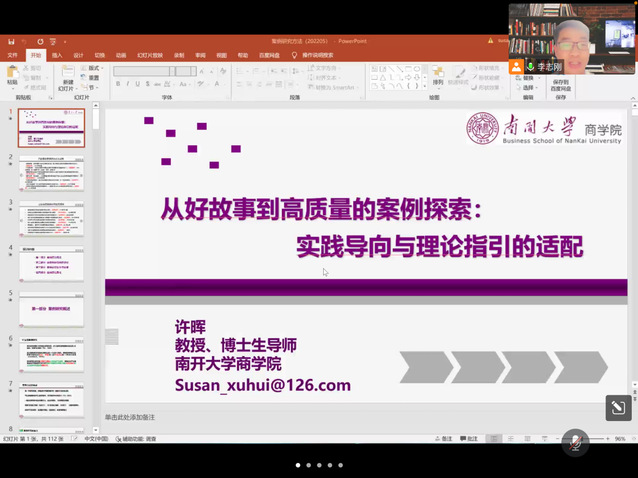Click the New Slide icon
The image size is (638, 478).
point(68,74)
